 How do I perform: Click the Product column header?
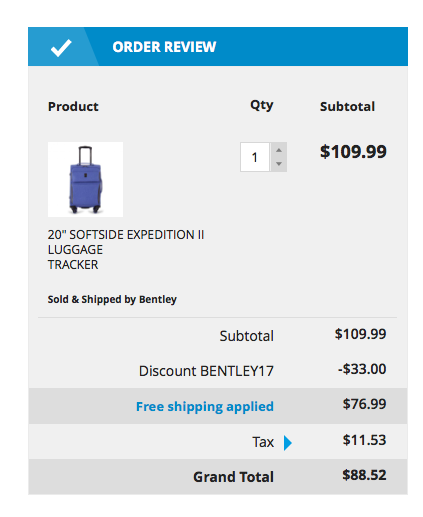[73, 107]
